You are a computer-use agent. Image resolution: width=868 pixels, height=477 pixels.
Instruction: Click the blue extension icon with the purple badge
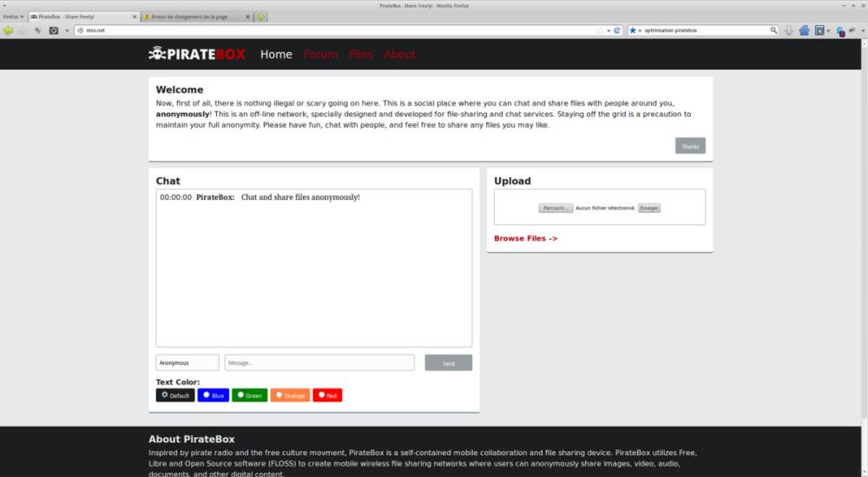(x=840, y=31)
